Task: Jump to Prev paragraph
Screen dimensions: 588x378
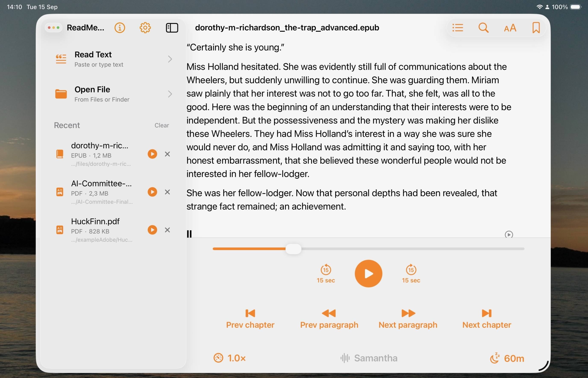Action: click(x=329, y=319)
